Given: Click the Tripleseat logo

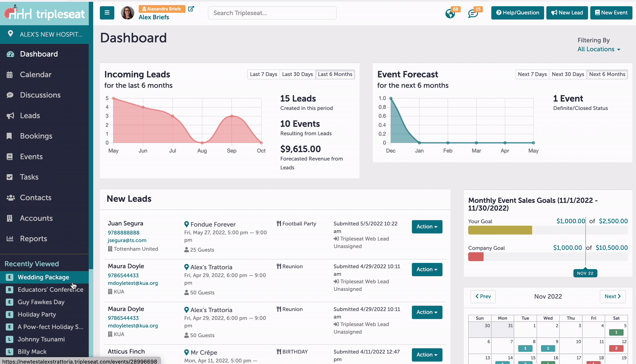Looking at the screenshot, I should 44,13.
